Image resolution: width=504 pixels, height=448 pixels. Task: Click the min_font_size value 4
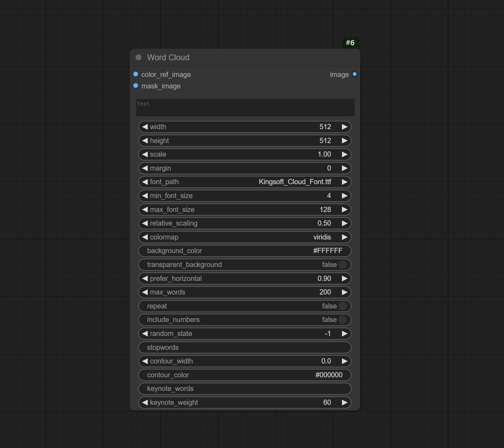coord(329,196)
